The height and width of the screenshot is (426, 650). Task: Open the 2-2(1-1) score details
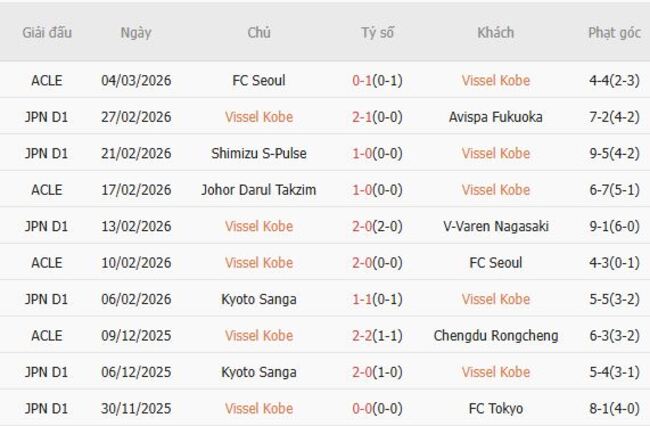tap(377, 335)
